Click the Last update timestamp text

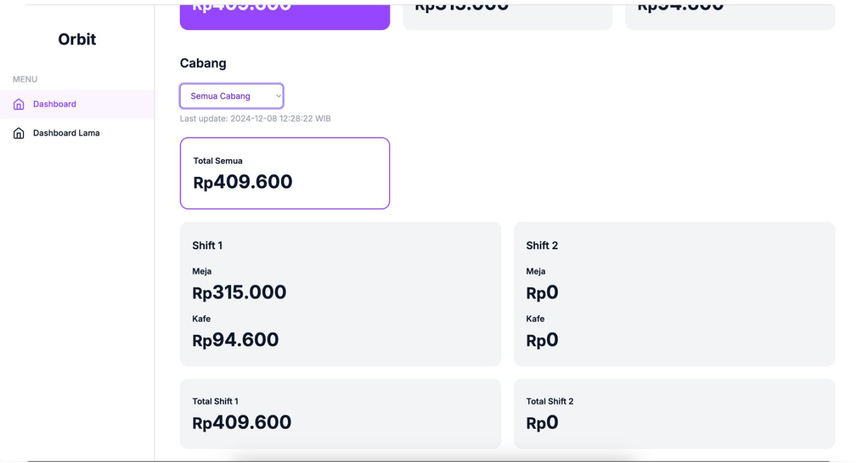click(x=256, y=118)
